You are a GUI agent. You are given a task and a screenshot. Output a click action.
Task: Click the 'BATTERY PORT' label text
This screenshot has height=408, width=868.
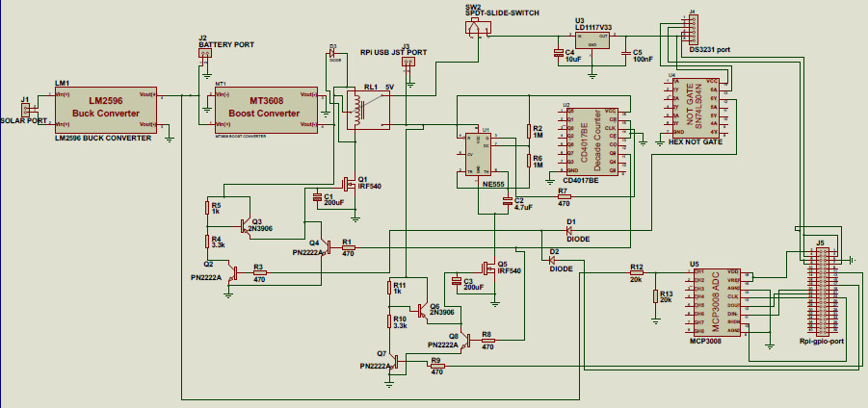(x=226, y=44)
